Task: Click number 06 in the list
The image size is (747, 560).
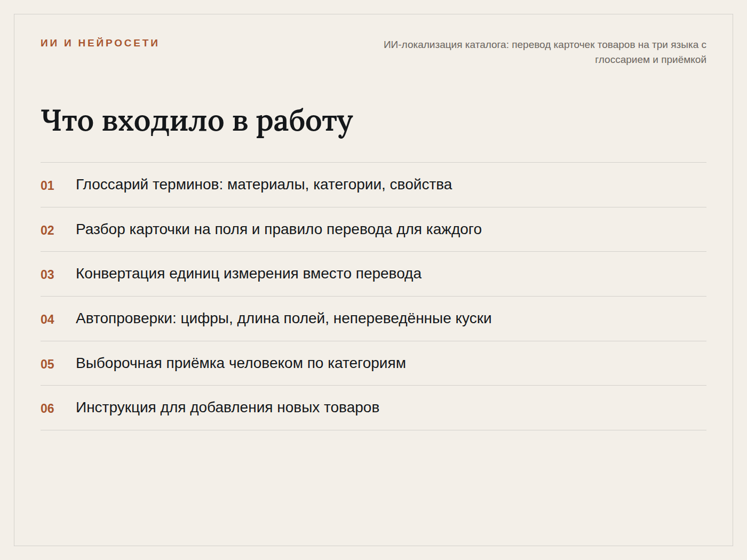Action: pos(47,409)
